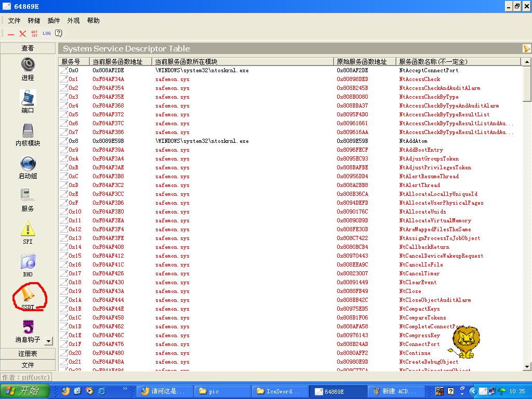Expand the 文件 (File) panel at sidebar bottom
This screenshot has height=399, width=532.
tap(28, 365)
